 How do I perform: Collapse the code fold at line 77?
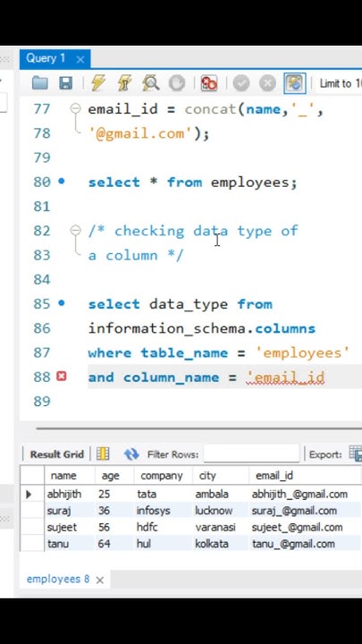[75, 108]
